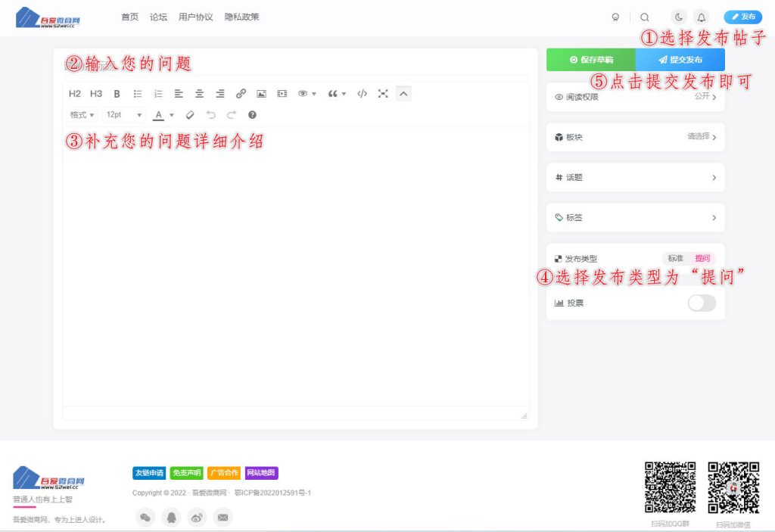Screen dimensions: 775x532
Task: Open the 格式 format dropdown
Action: pyautogui.click(x=82, y=115)
